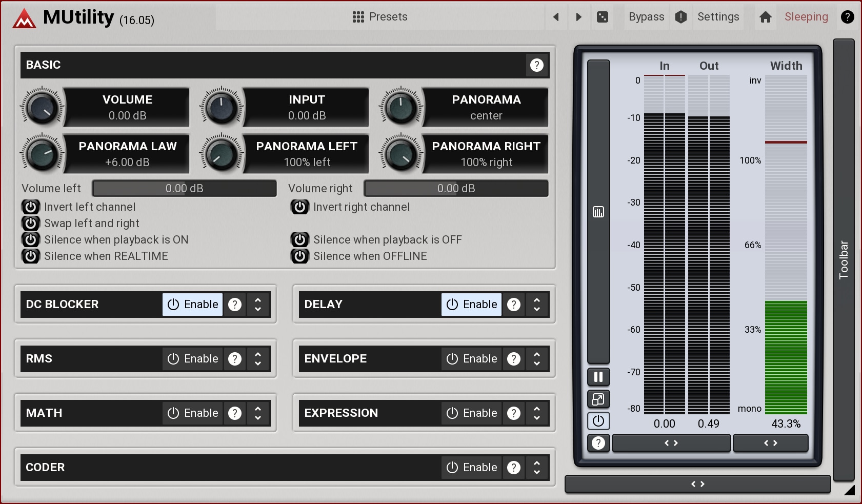This screenshot has width=862, height=504.
Task: Open the meter help question mark
Action: click(x=598, y=443)
